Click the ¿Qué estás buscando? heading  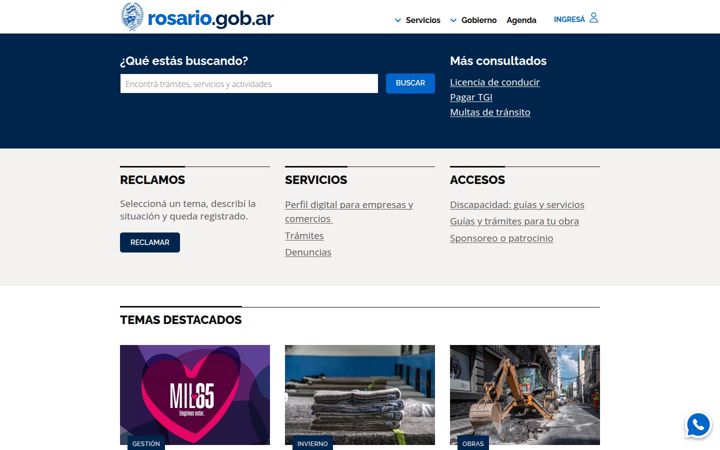click(x=184, y=61)
